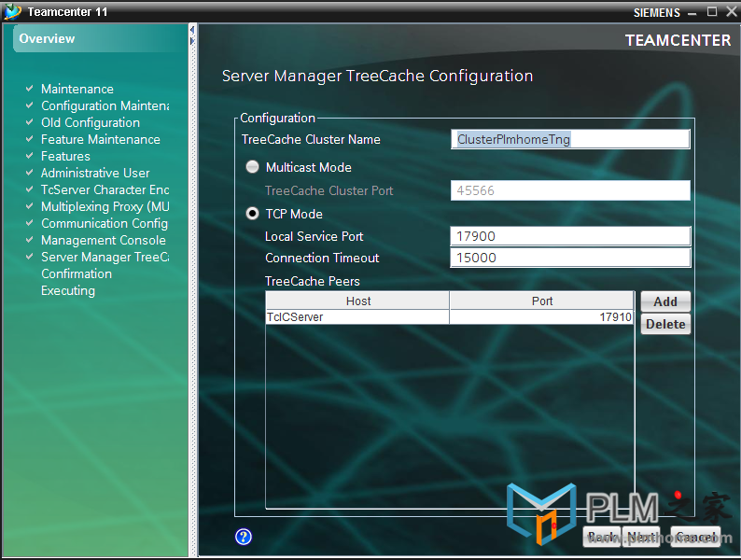This screenshot has width=741, height=560.
Task: Sort peers by Host column header
Action: pos(357,301)
